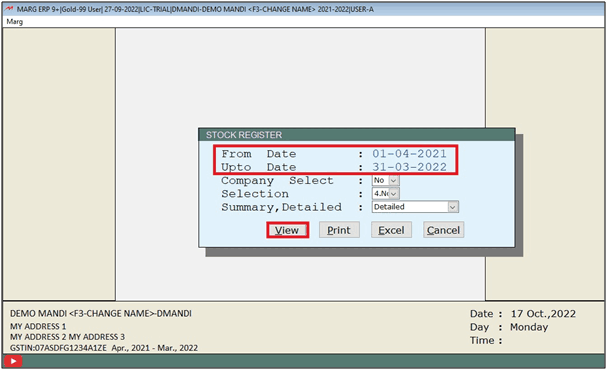Click the Upto Date field 31-03-2022
The width and height of the screenshot is (608, 370).
pyautogui.click(x=409, y=167)
